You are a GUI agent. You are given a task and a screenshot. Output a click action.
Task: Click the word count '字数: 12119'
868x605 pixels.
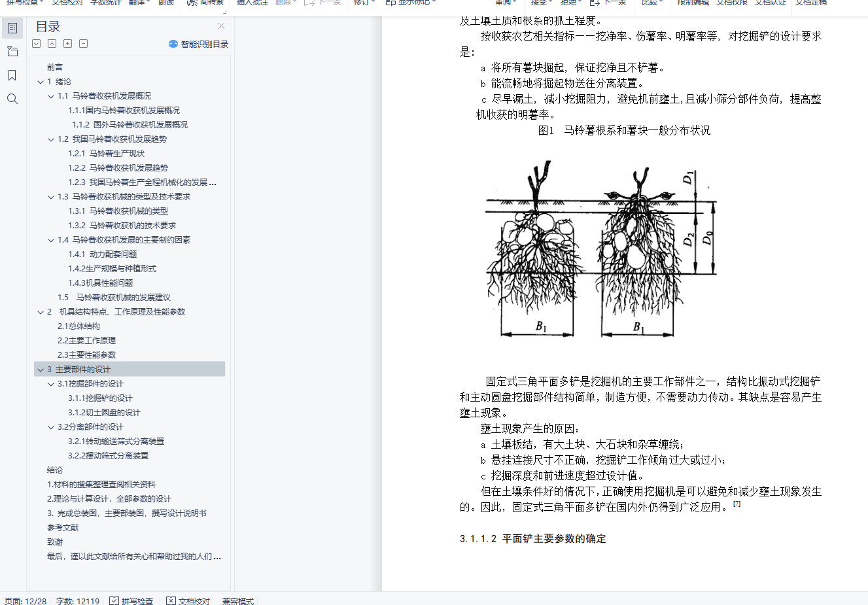point(78,601)
